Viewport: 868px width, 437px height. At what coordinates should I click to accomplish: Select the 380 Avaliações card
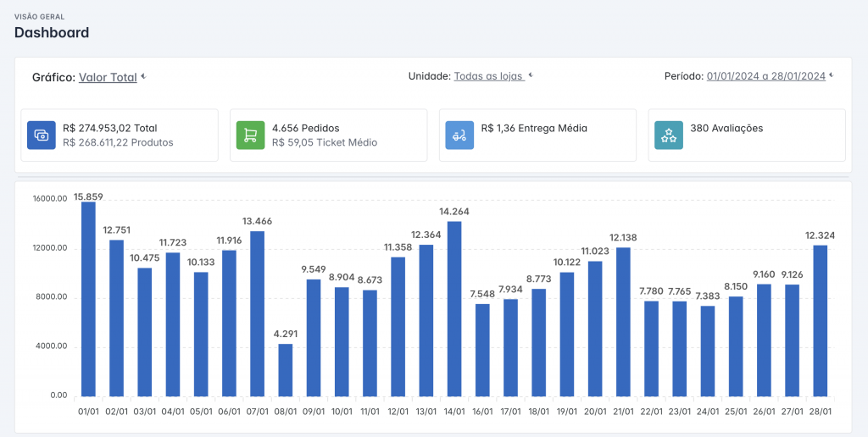(x=746, y=136)
